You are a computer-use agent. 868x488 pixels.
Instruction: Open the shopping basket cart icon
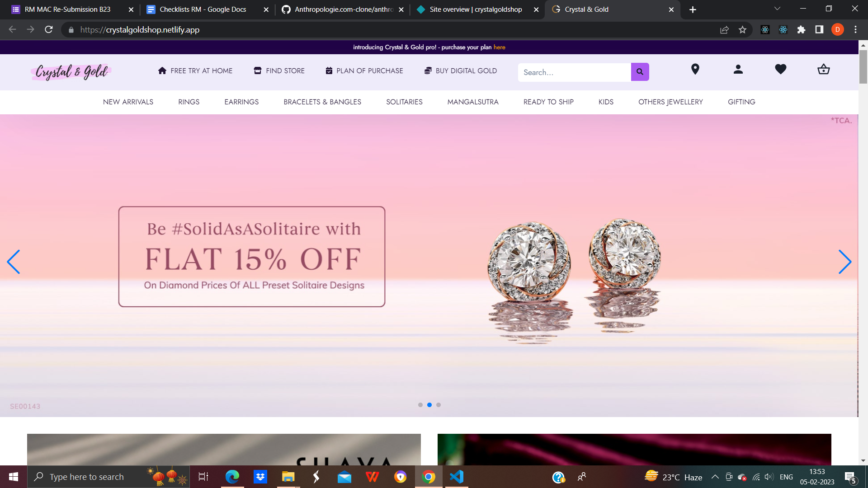click(x=824, y=69)
